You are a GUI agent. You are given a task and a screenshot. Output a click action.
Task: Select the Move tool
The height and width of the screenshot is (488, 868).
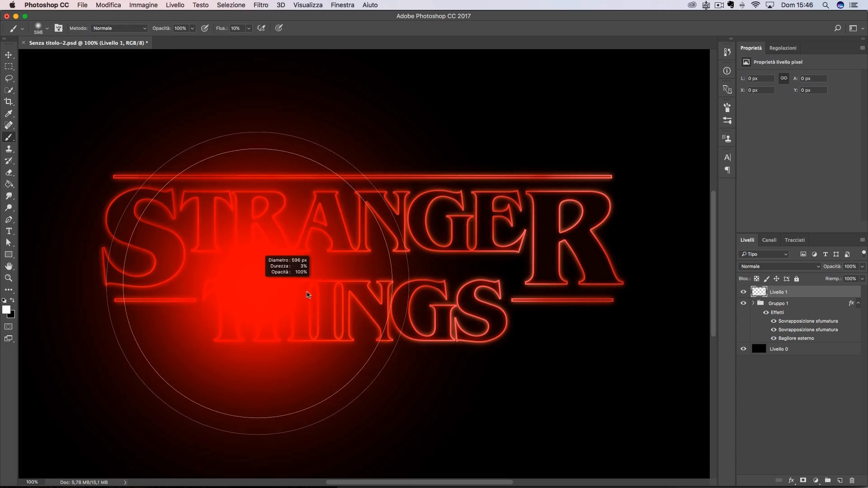(9, 55)
